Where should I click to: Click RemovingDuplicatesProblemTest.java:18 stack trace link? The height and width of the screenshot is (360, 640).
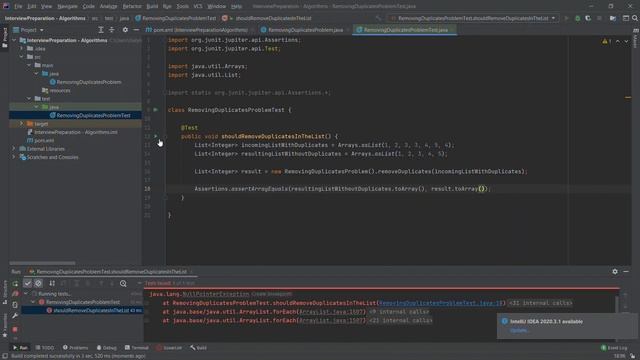tap(440, 303)
